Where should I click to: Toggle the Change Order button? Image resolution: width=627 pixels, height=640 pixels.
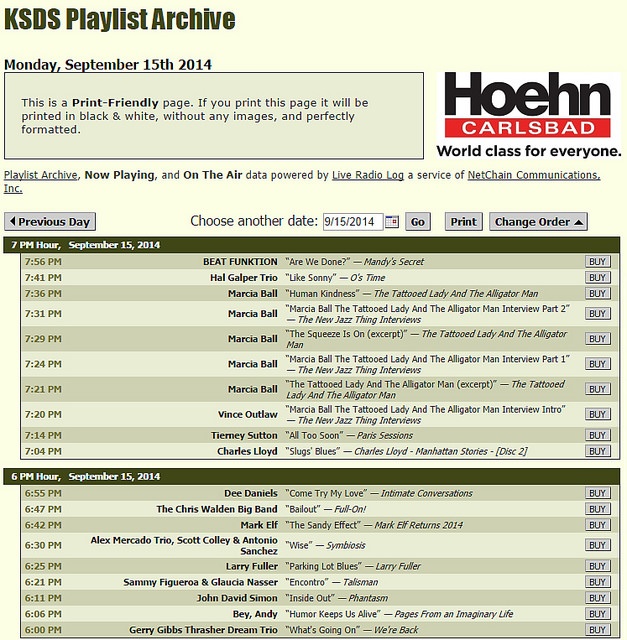538,222
